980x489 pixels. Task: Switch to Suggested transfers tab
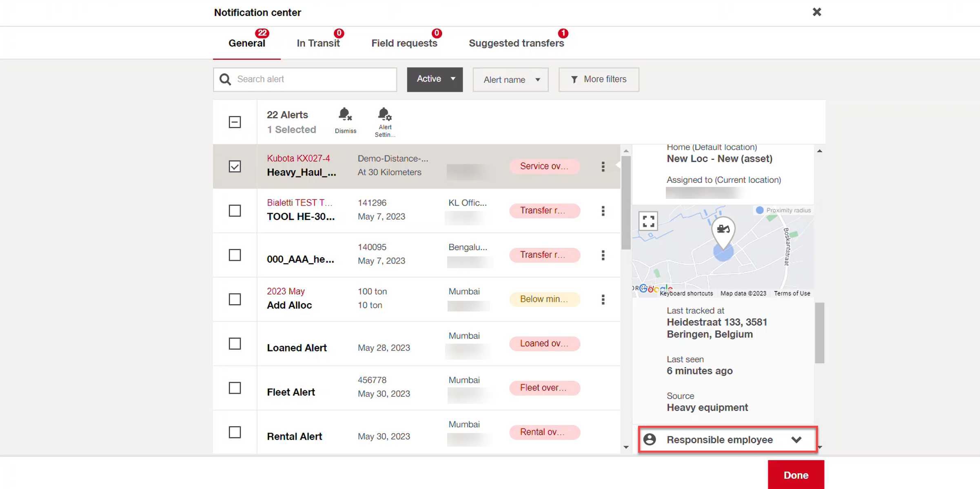516,43
